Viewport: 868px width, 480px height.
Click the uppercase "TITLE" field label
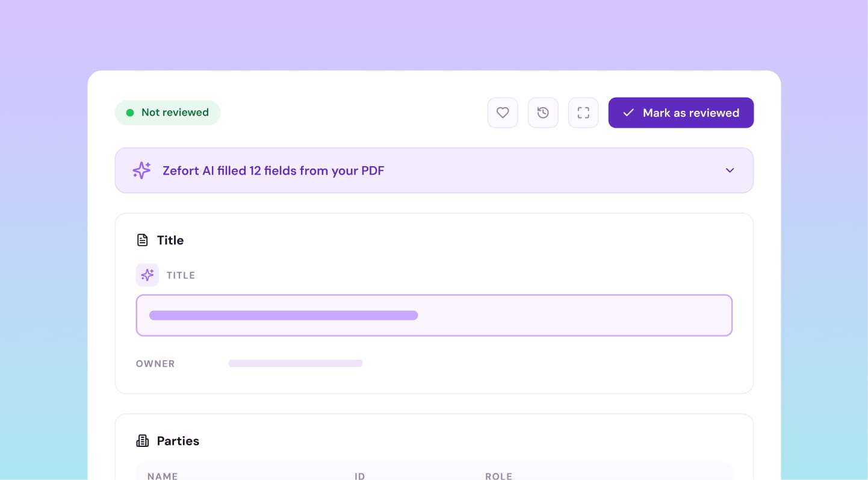181,275
